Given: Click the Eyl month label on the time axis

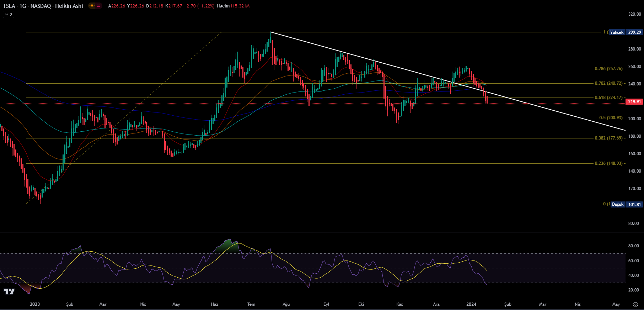Looking at the screenshot, I should click(x=326, y=304).
